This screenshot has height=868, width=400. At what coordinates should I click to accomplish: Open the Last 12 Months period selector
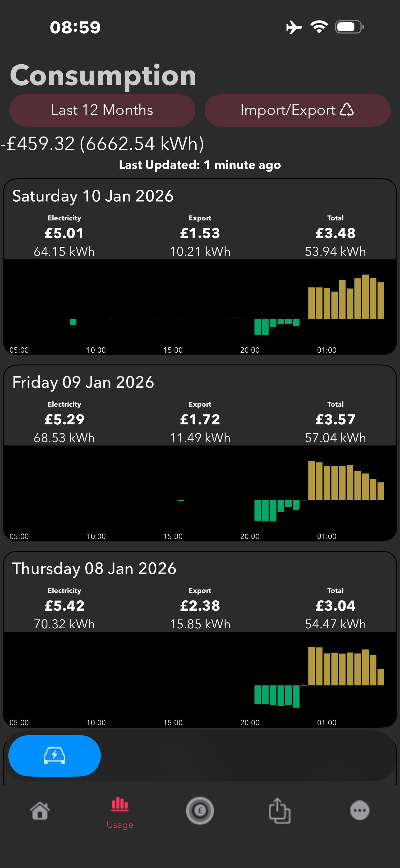click(102, 110)
